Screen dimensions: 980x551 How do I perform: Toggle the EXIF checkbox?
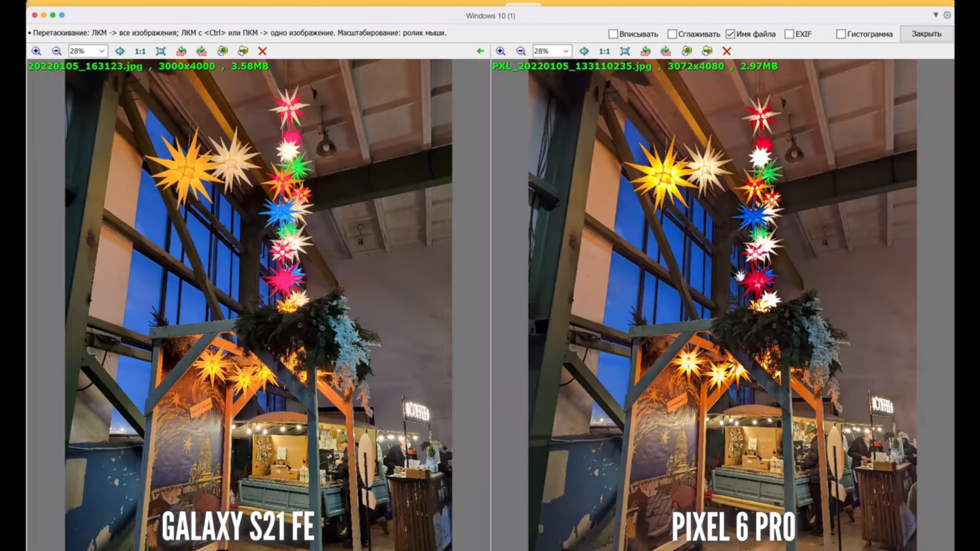pos(789,34)
